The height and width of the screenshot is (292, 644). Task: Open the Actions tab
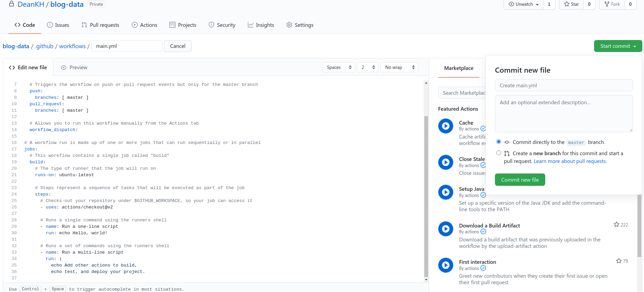click(x=144, y=25)
